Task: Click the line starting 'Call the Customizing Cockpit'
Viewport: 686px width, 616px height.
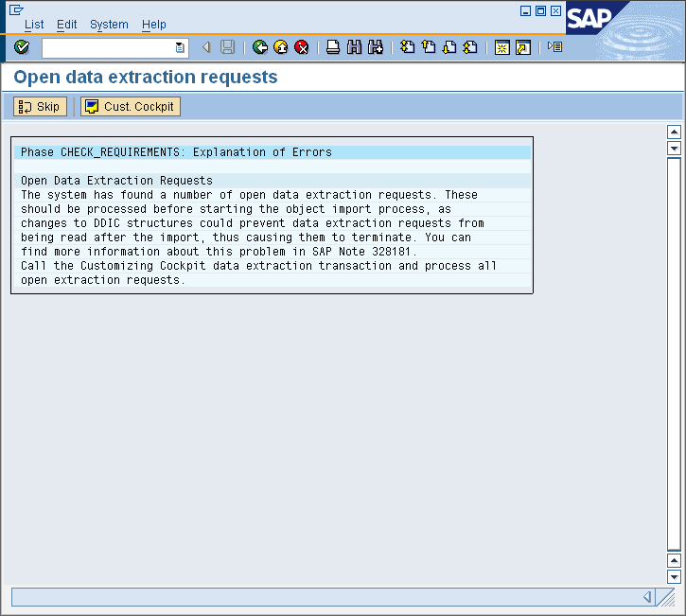Action: [x=273, y=266]
